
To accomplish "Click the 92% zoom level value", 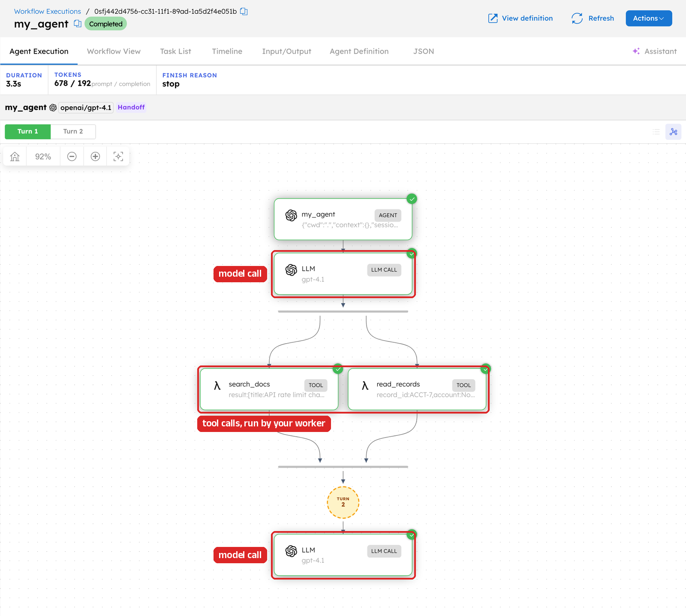I will click(43, 157).
